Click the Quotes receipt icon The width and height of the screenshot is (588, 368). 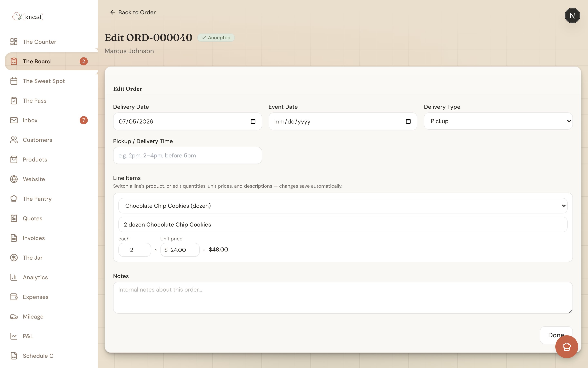[x=14, y=218]
